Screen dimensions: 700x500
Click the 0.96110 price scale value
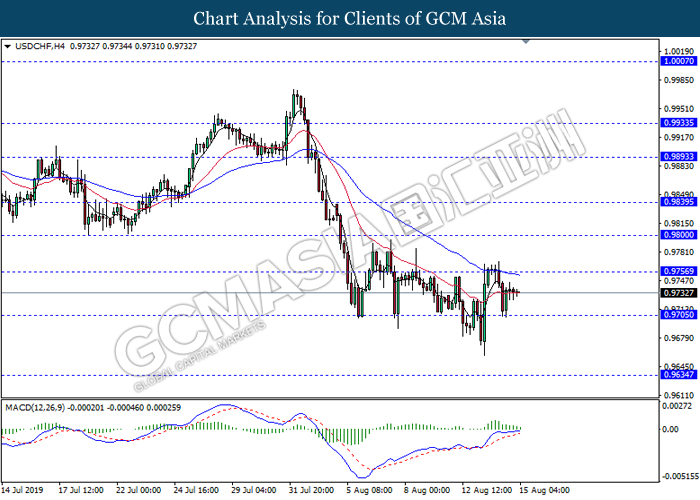point(679,396)
